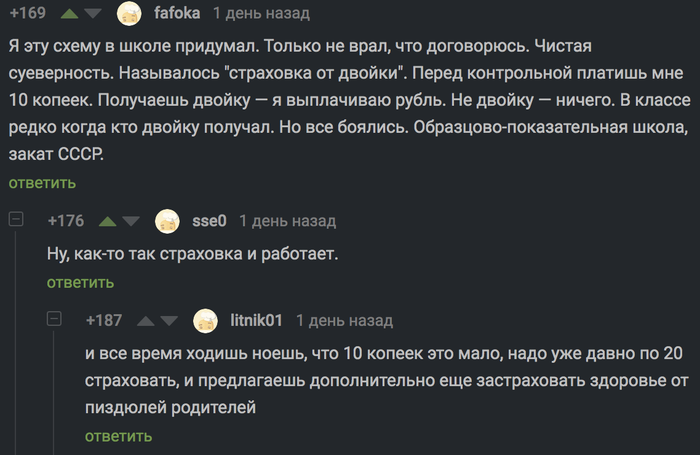Open fafoka's user profile
The width and height of the screenshot is (700, 455).
click(176, 14)
